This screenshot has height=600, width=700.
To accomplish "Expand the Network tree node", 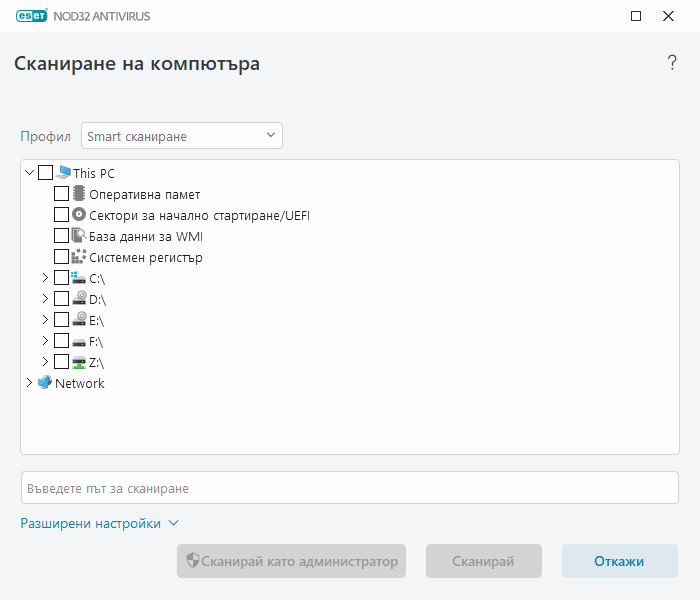I will point(29,383).
